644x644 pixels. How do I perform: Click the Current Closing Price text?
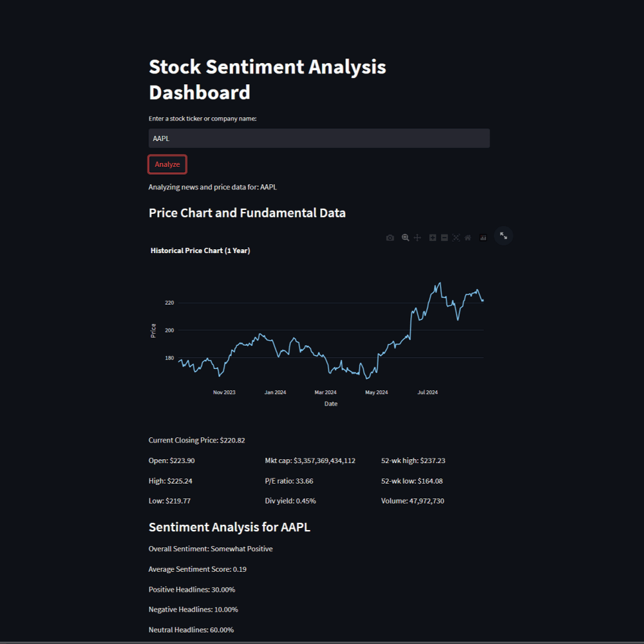coord(196,440)
